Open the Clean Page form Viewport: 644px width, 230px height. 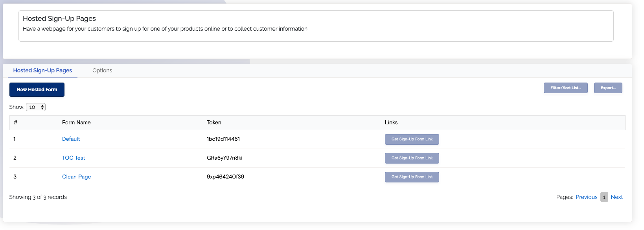tap(76, 177)
